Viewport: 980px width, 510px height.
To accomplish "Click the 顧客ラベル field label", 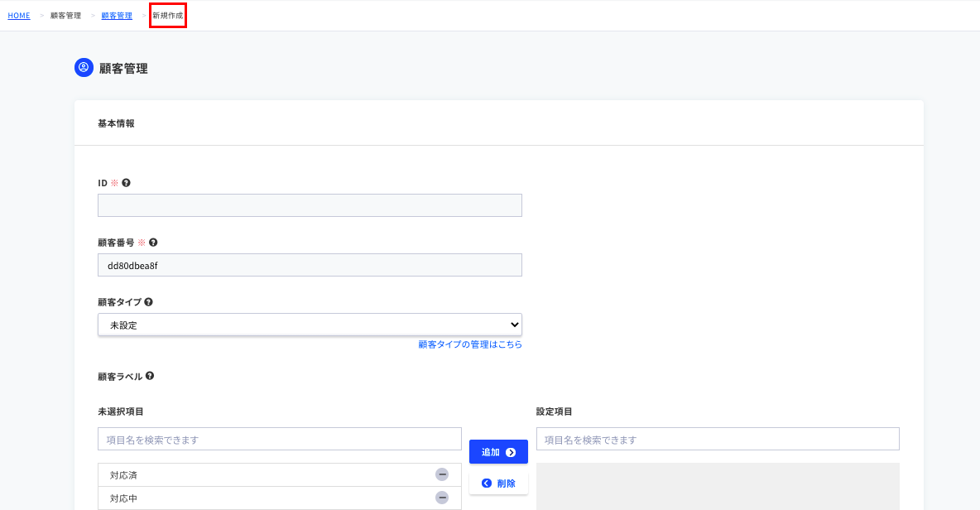I will [x=120, y=377].
